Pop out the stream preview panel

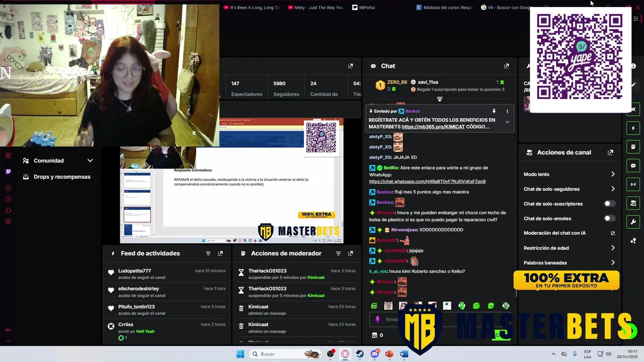click(x=350, y=66)
